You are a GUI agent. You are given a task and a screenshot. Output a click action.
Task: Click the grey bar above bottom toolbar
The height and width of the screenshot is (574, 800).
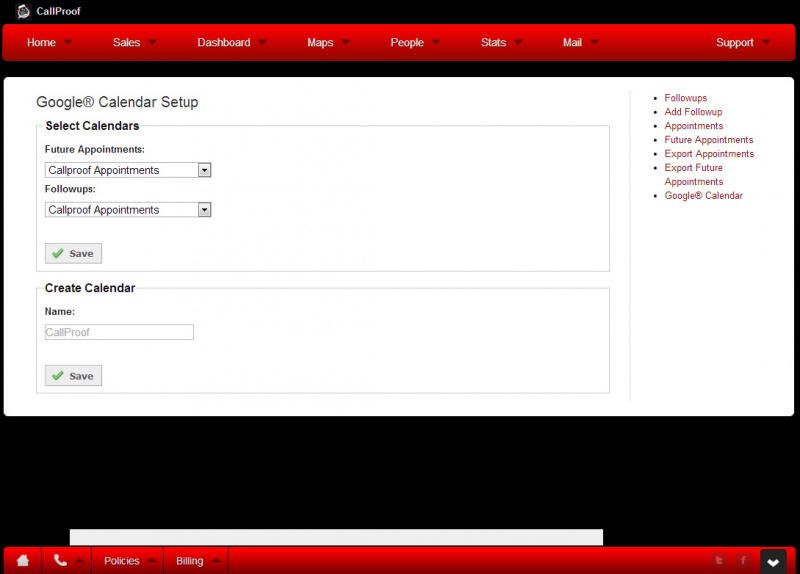tap(336, 537)
